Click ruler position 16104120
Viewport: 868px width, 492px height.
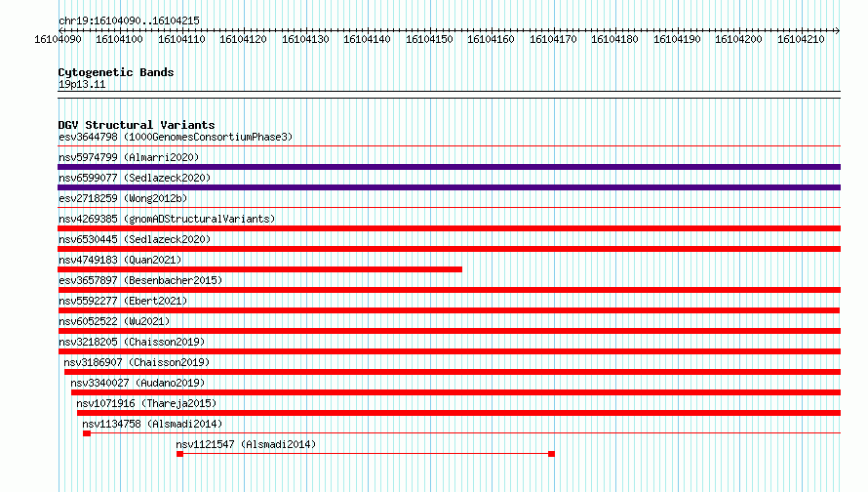[x=243, y=39]
